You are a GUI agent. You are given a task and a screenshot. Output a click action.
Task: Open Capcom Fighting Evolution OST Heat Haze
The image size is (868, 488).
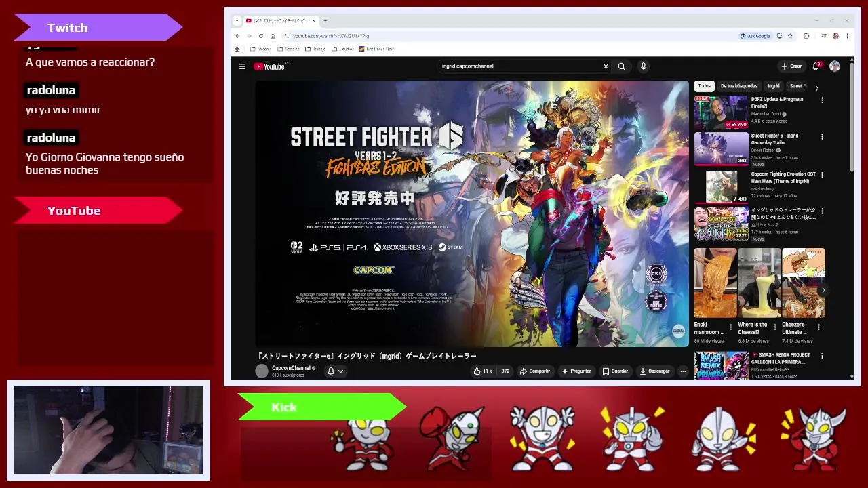pos(783,178)
